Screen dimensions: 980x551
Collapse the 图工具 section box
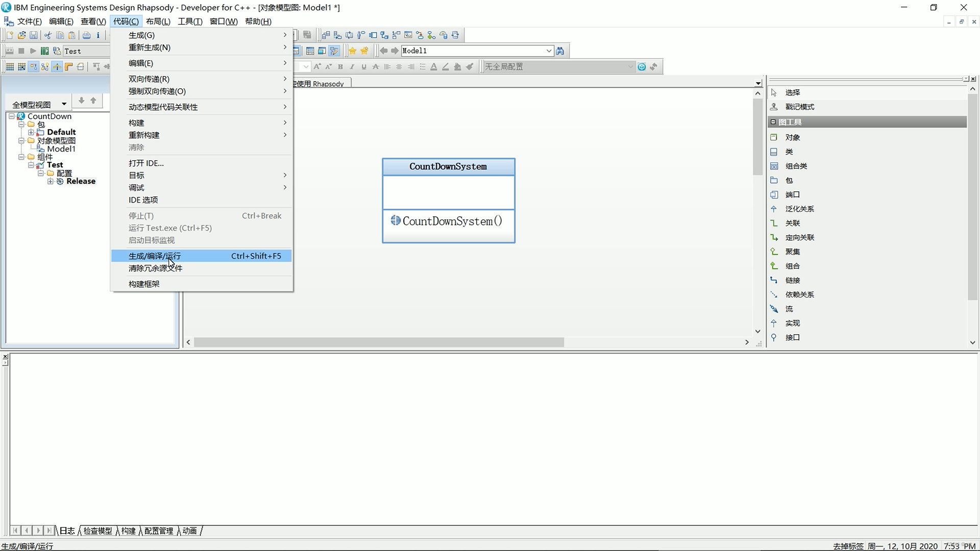coord(773,122)
